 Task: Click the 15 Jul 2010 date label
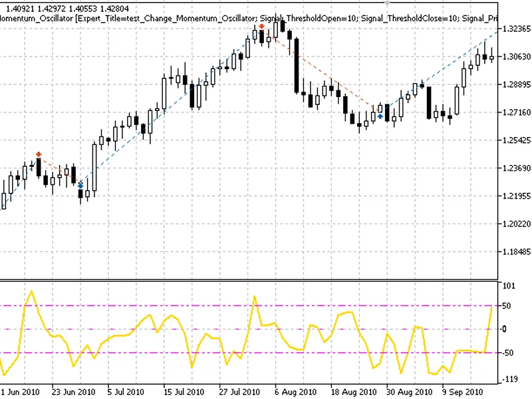click(184, 392)
